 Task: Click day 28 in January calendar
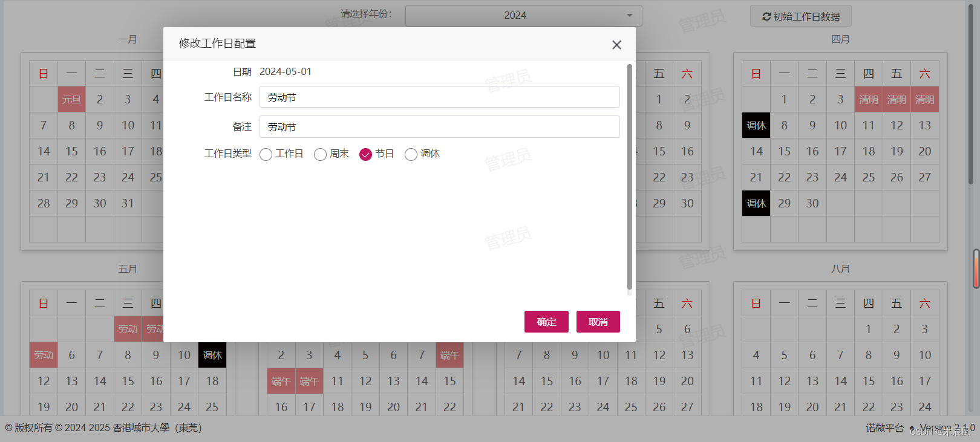(44, 203)
